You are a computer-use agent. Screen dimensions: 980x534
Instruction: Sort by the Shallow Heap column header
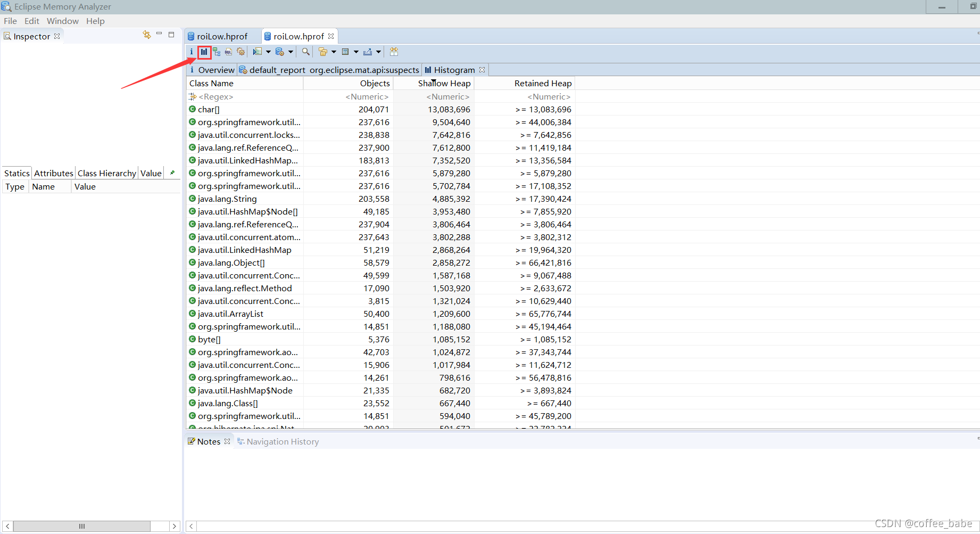click(434, 83)
